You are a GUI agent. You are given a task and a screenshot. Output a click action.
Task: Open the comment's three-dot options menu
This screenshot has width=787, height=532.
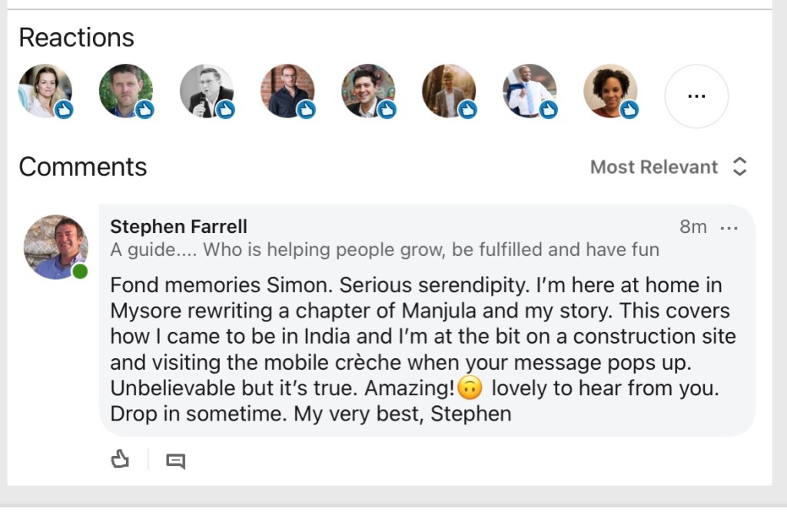click(x=729, y=228)
